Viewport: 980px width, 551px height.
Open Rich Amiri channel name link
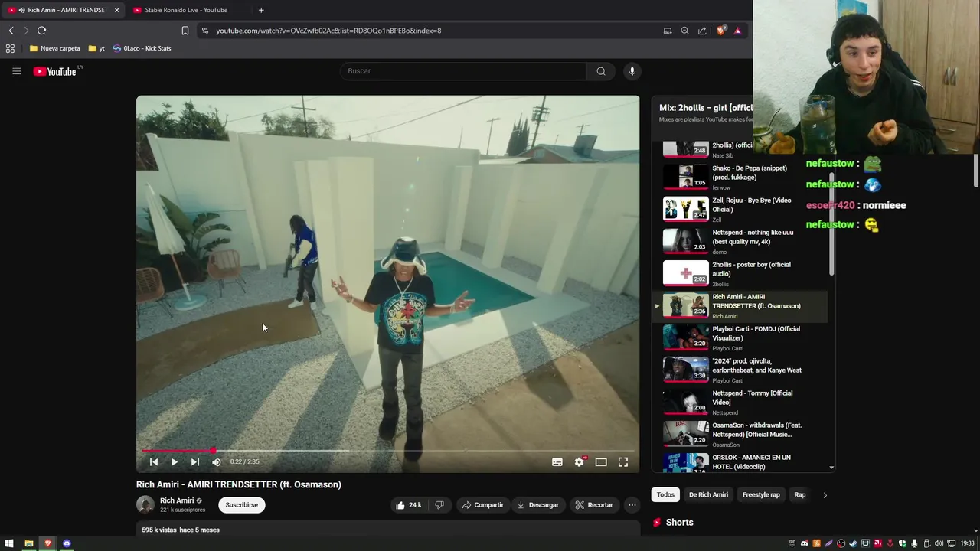point(177,500)
